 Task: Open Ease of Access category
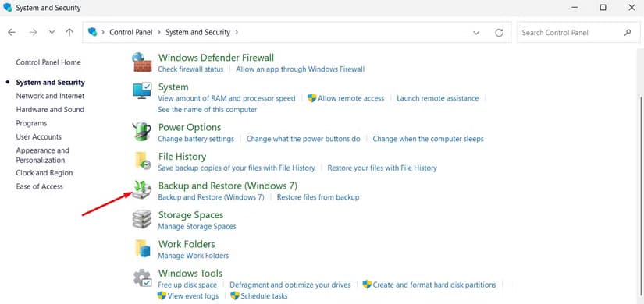tap(40, 186)
